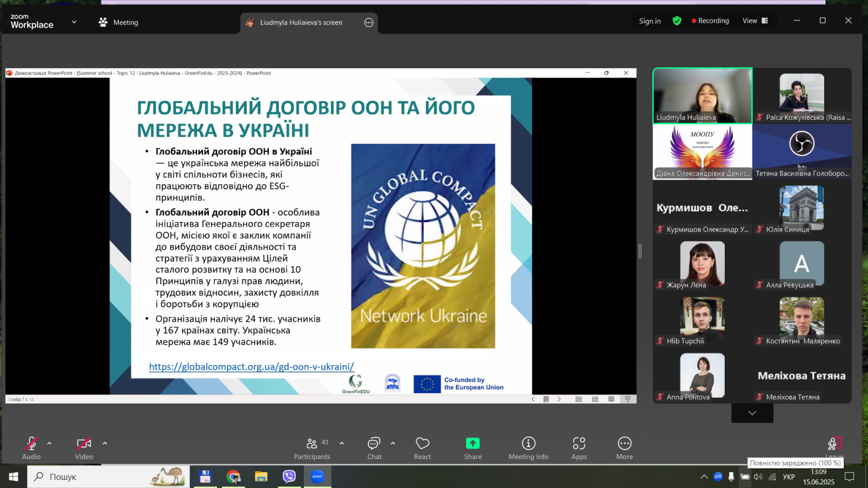Switch to slide sorter view icon
The width and height of the screenshot is (868, 488).
pyautogui.click(x=595, y=399)
